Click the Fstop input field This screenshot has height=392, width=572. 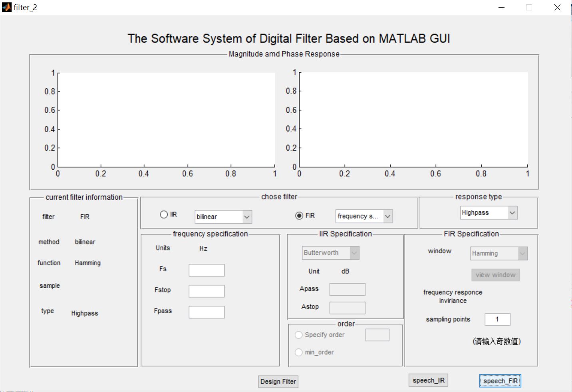pyautogui.click(x=207, y=291)
